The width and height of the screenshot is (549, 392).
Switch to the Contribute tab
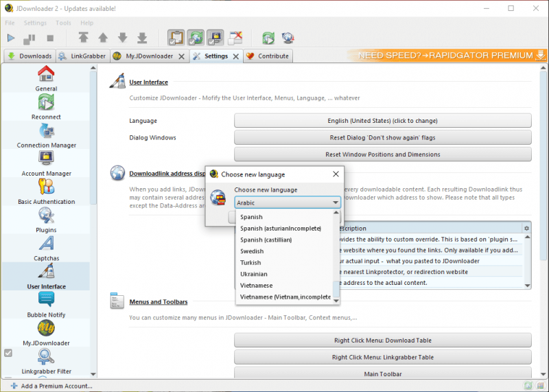pos(268,56)
